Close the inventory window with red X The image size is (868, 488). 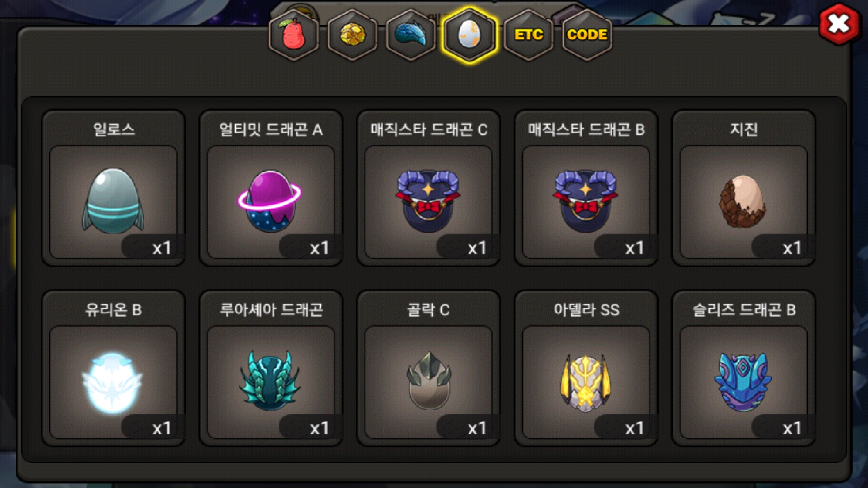coord(839,23)
